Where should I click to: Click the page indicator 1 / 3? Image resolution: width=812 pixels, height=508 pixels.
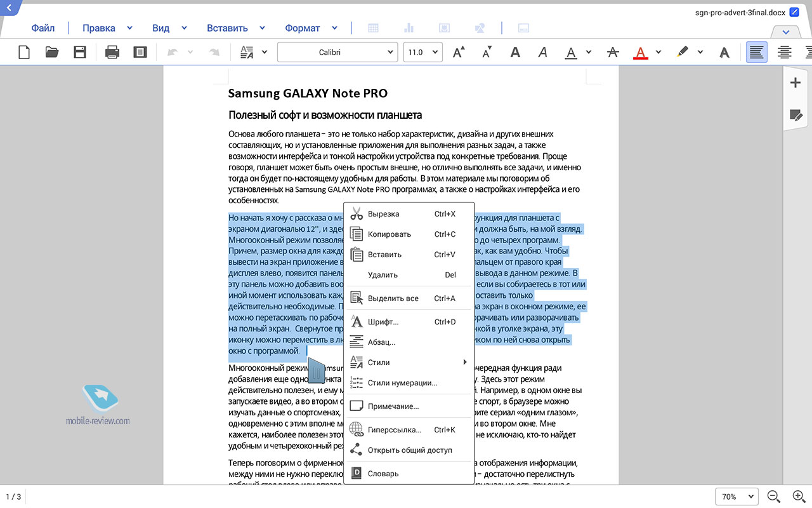coord(13,497)
